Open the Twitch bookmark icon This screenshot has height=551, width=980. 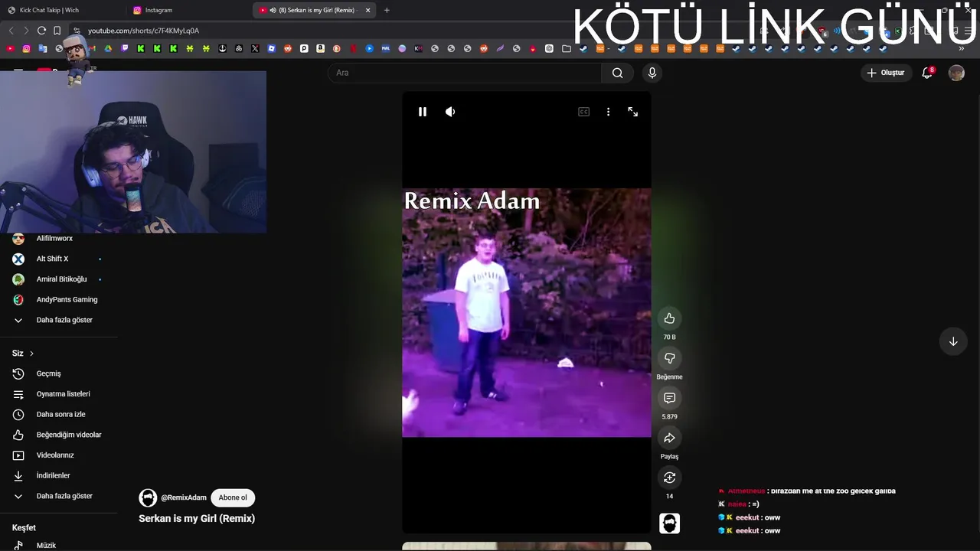click(x=124, y=48)
